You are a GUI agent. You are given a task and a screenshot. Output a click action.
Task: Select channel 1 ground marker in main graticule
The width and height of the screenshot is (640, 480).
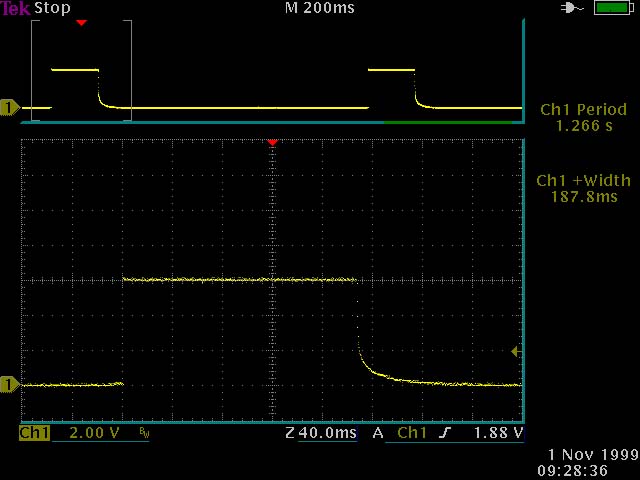coord(10,384)
